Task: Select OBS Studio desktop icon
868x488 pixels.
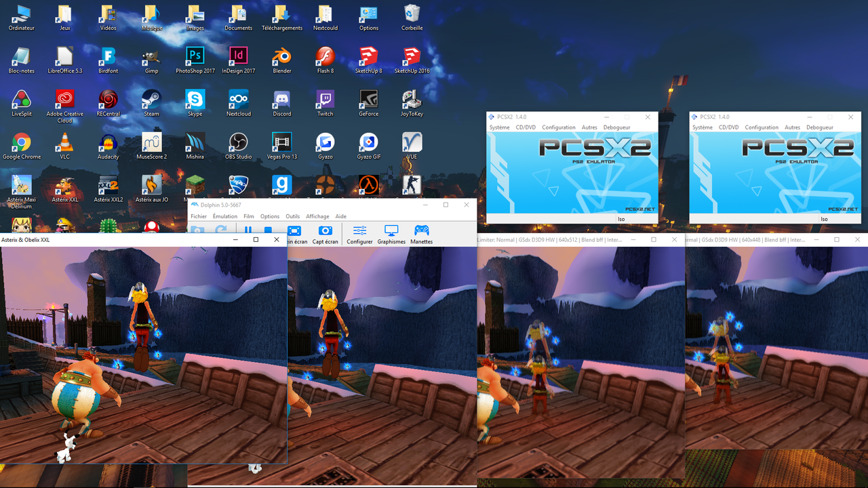Action: click(x=239, y=146)
